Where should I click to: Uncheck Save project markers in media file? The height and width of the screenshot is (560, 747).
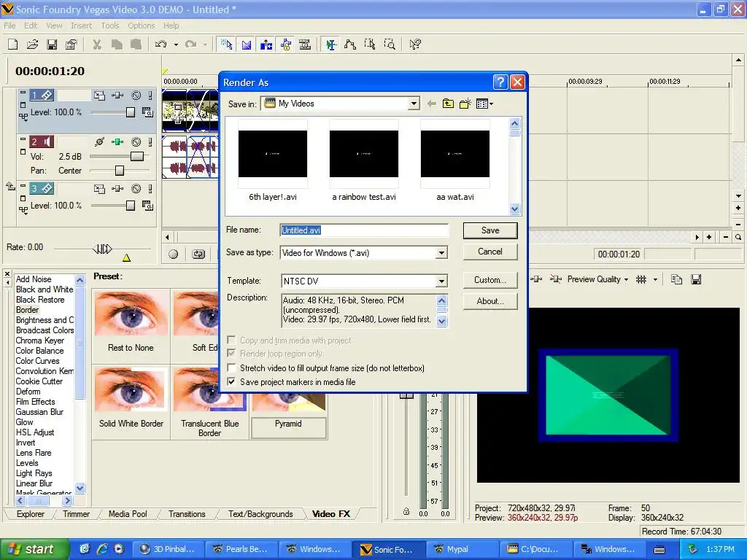[x=231, y=381]
